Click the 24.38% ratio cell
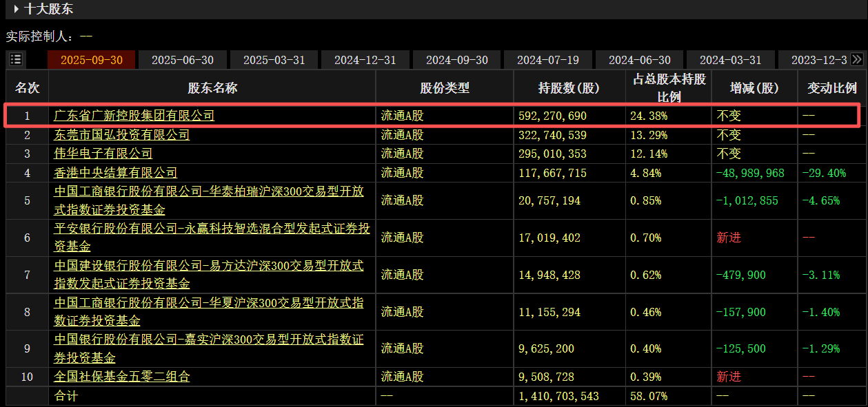The height and width of the screenshot is (407, 868). pyautogui.click(x=649, y=116)
